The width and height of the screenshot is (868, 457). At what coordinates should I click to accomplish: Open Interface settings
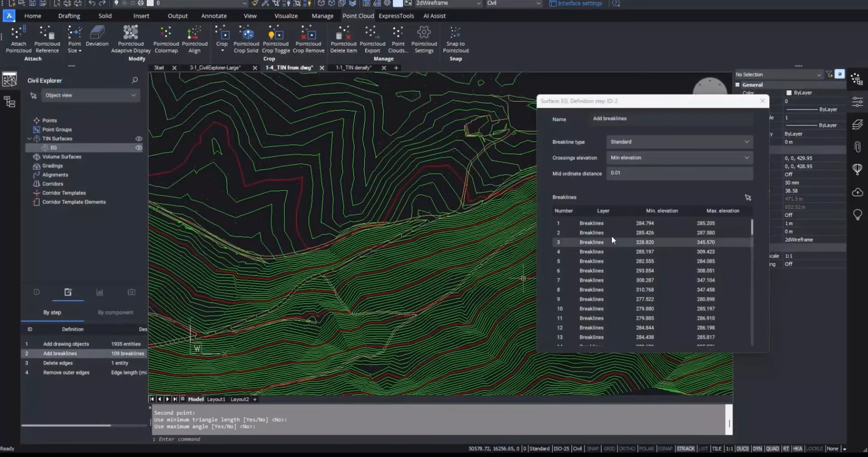[x=576, y=4]
